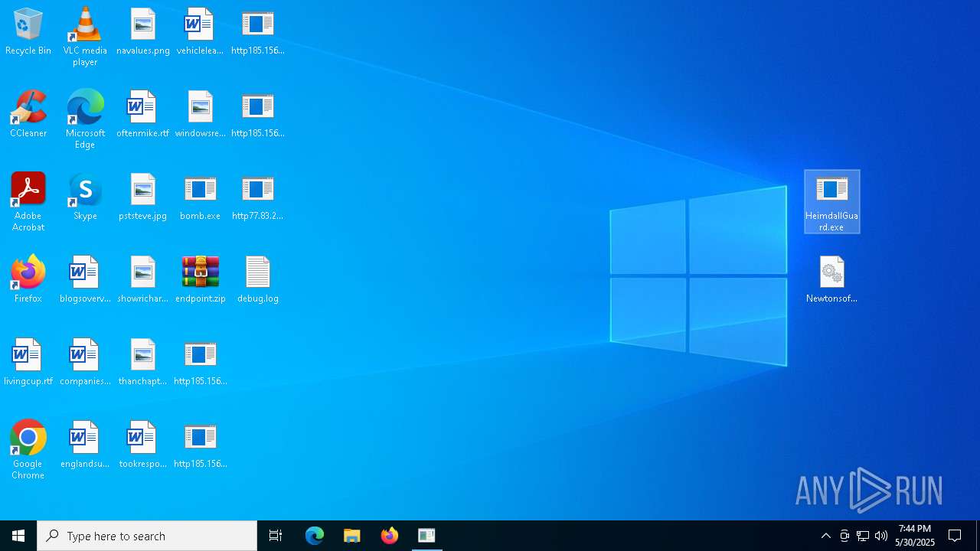Viewport: 980px width, 551px height.
Task: Select the http77.83.2... executable file
Action: pos(257,197)
